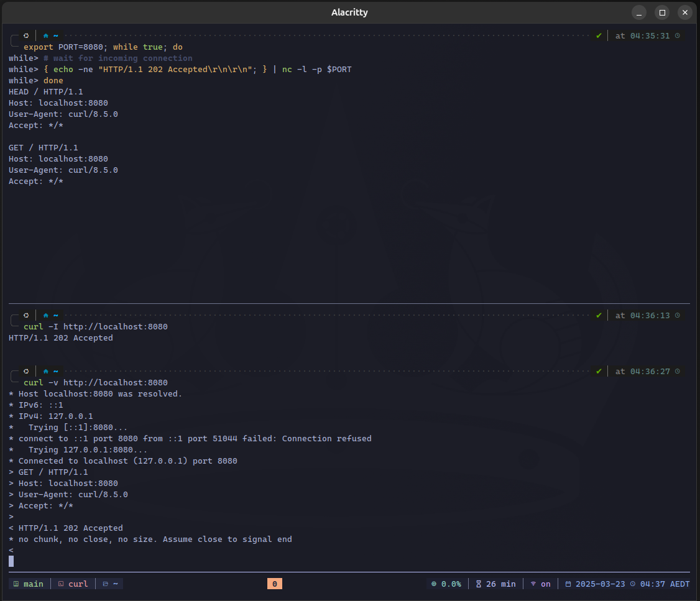Image resolution: width=700 pixels, height=601 pixels.
Task: Click the Host localhost:8080 was resolved line
Action: 96,393
